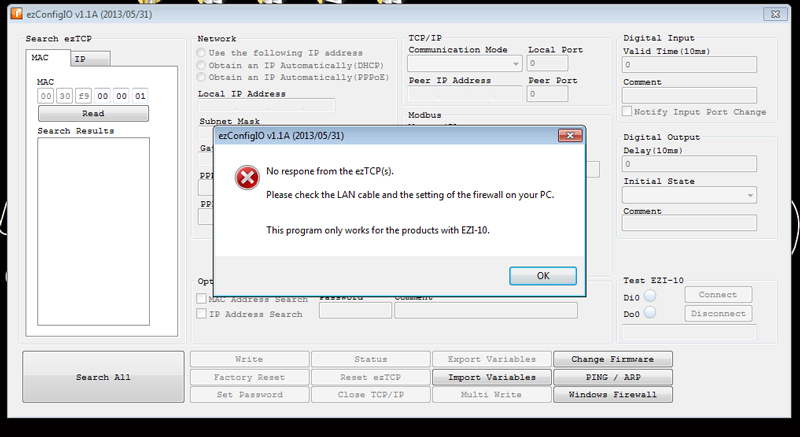Select Obtain an IP Automatically(PPPoE) option
Image resolution: width=800 pixels, height=437 pixels.
click(202, 77)
